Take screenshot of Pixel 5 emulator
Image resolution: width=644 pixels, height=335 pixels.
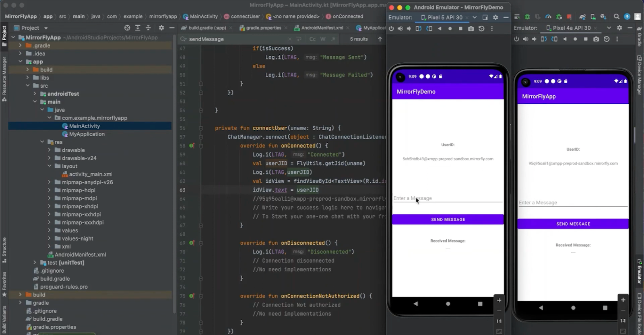(x=471, y=29)
